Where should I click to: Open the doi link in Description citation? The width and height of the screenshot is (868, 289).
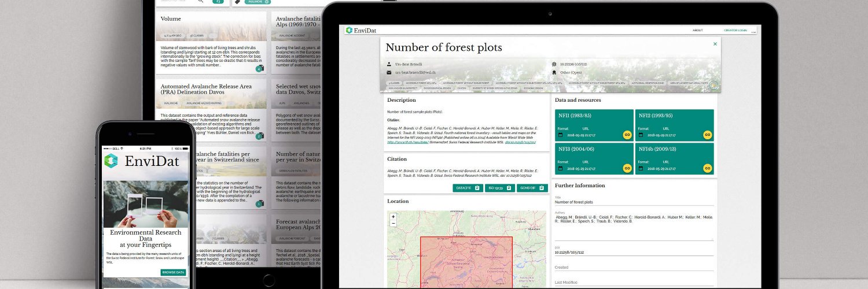point(520,142)
